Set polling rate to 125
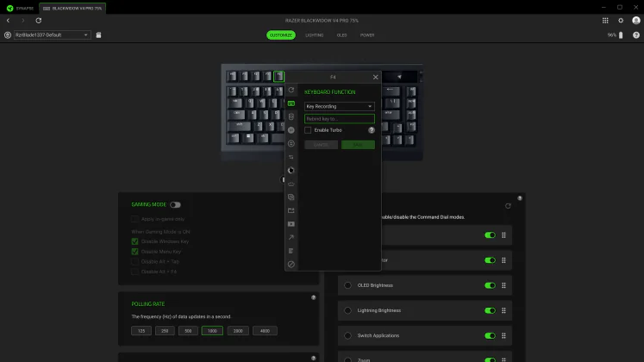Viewport: 644px width, 362px height. [141, 331]
